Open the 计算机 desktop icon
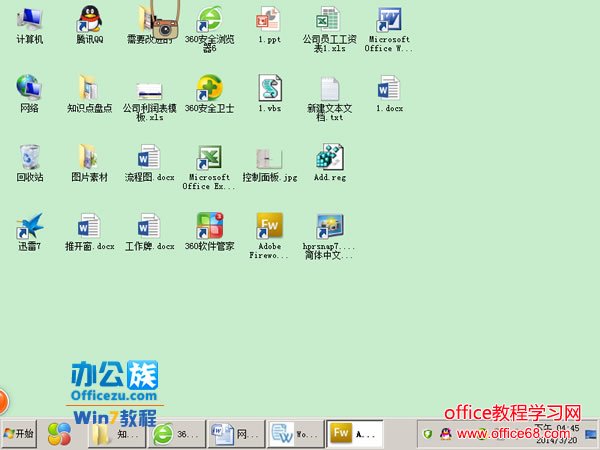 (29, 26)
